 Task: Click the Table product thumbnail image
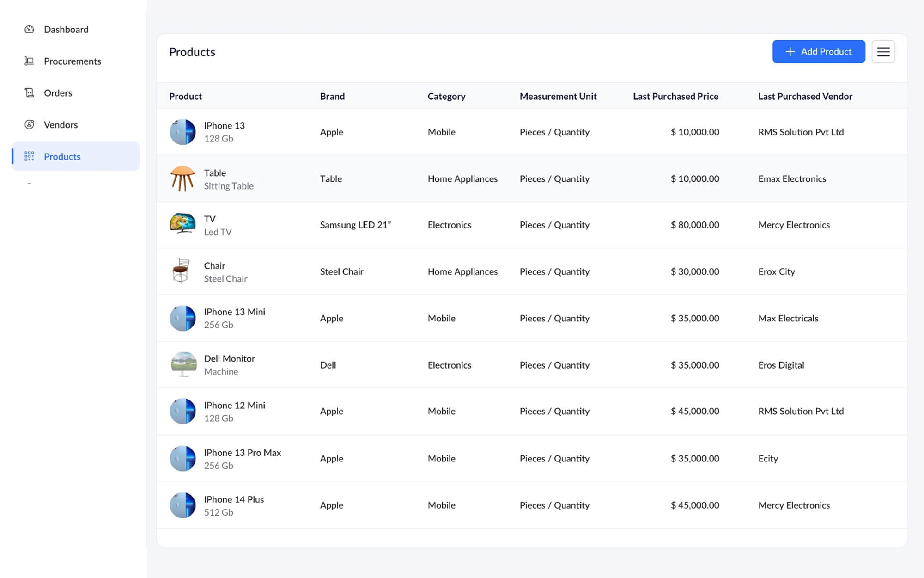pos(182,178)
